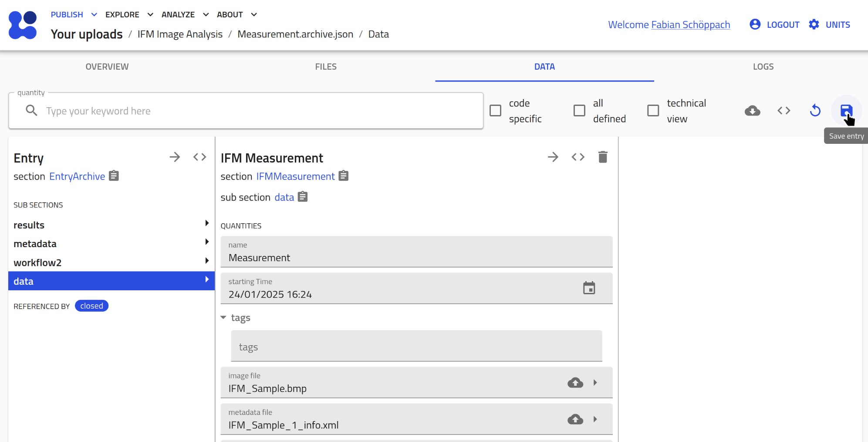Click the reload entry icon
Viewport: 868px width, 442px height.
click(815, 111)
